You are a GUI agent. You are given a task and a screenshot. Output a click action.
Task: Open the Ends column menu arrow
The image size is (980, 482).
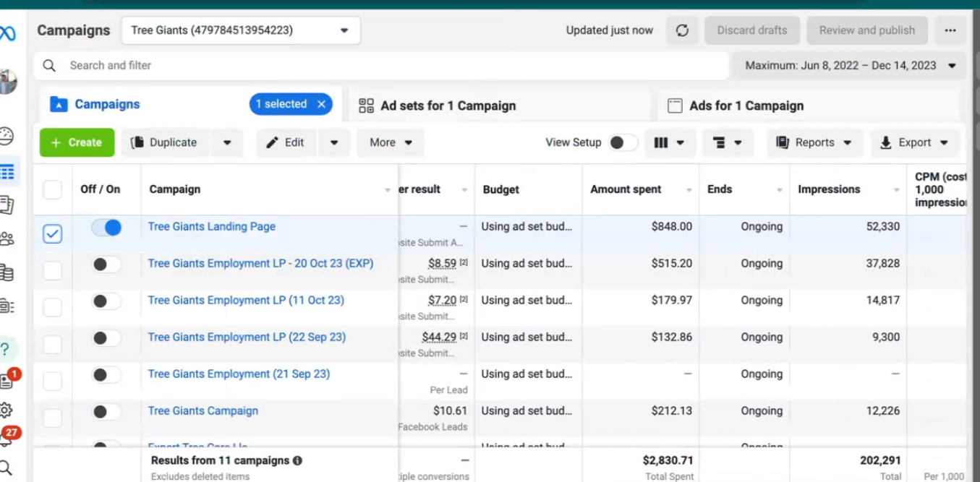click(x=780, y=190)
